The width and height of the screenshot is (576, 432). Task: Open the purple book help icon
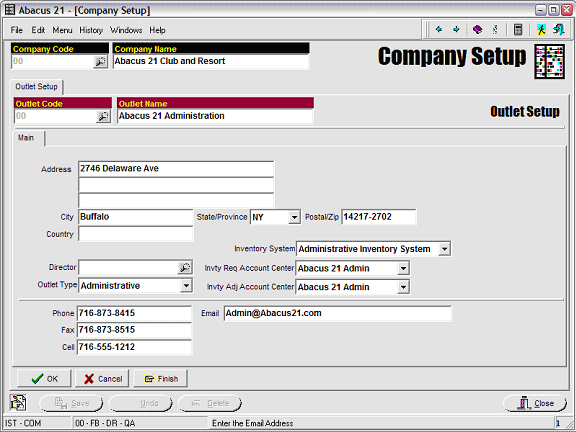[478, 29]
